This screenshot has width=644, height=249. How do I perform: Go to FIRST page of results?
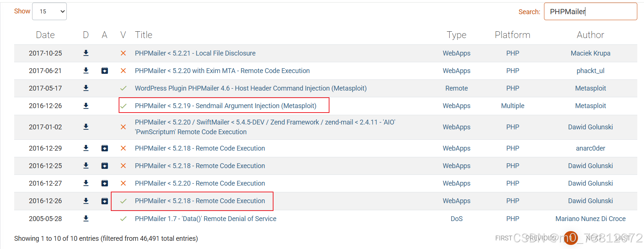[504, 238]
